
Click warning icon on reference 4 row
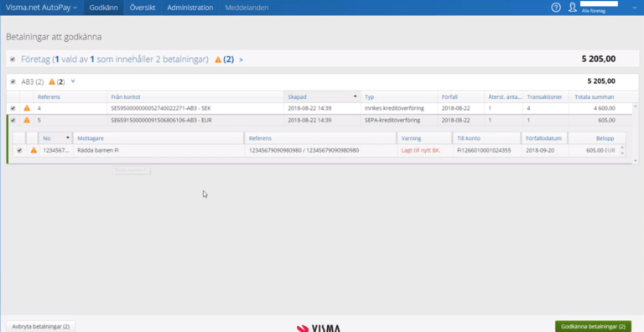coord(27,108)
